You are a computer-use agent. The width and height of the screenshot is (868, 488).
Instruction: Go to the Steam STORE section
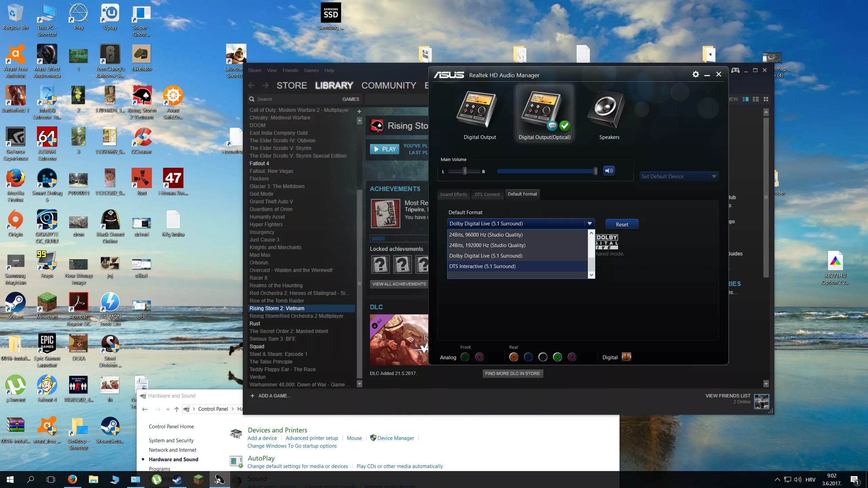pyautogui.click(x=292, y=85)
